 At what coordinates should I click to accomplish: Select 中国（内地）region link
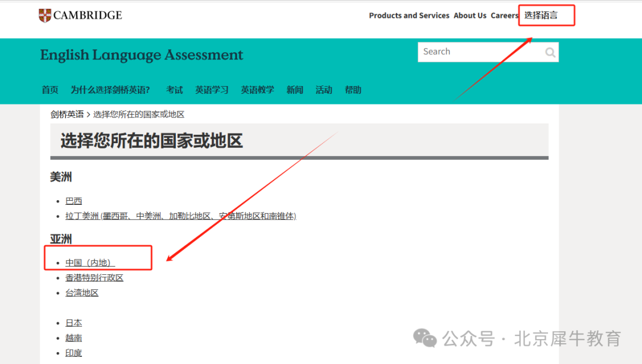(x=90, y=262)
